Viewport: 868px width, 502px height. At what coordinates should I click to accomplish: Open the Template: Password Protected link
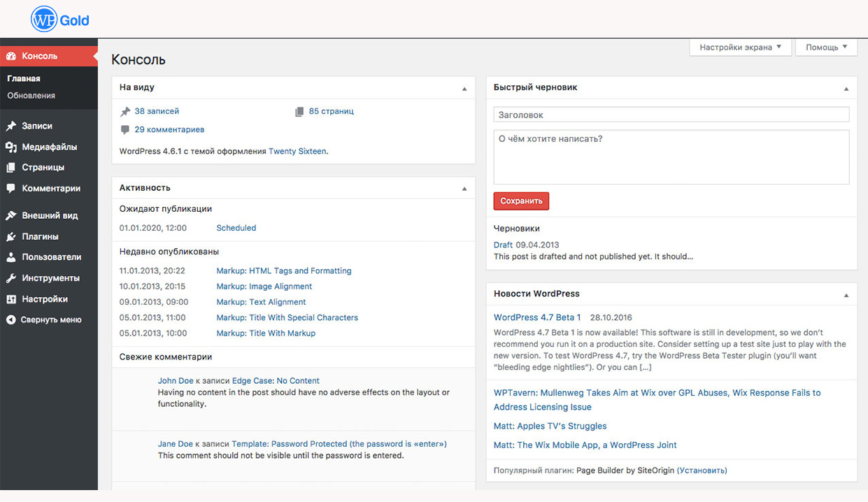(x=339, y=444)
